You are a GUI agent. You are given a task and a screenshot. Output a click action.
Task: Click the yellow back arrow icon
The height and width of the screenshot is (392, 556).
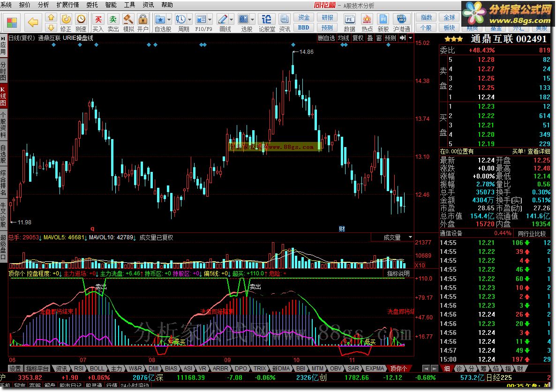[x=33, y=22]
